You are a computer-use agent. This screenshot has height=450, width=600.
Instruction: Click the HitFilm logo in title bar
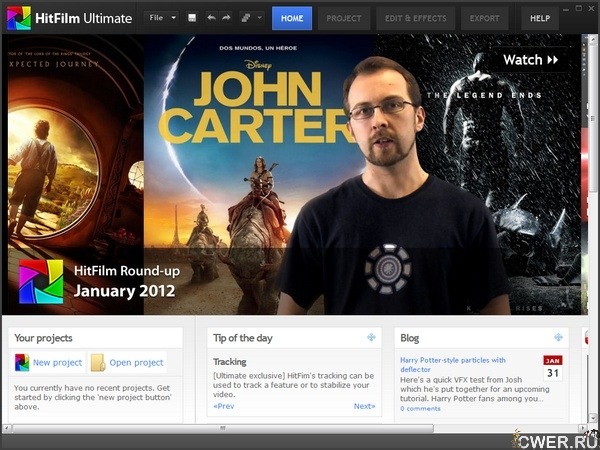coord(19,18)
